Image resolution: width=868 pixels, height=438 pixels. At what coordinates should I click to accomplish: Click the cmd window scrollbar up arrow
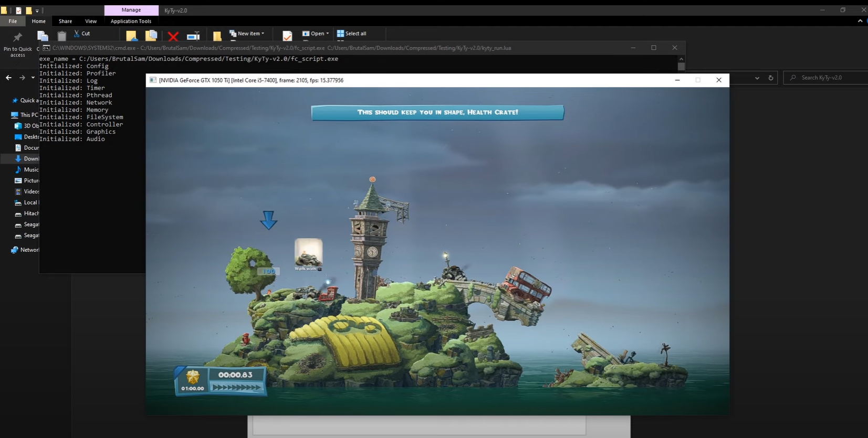click(x=681, y=59)
